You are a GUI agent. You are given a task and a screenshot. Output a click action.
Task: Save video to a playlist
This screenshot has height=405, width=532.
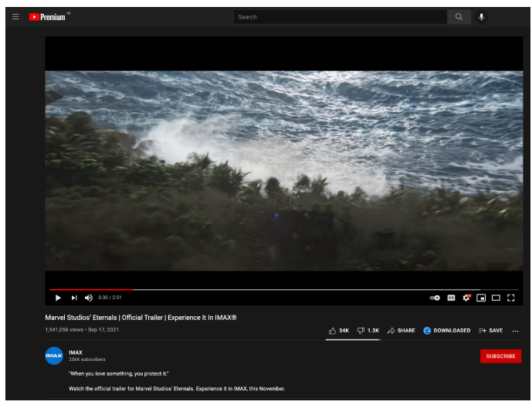click(x=490, y=331)
